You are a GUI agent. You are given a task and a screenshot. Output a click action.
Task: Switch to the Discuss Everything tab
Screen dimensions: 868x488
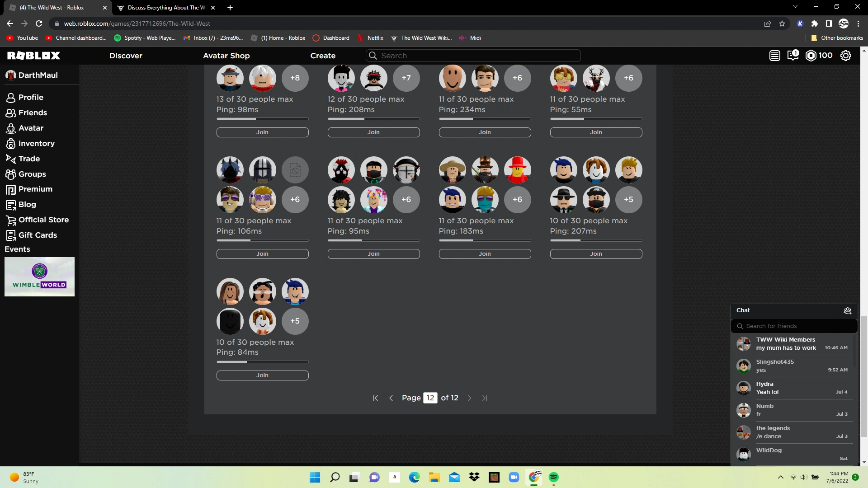[165, 8]
